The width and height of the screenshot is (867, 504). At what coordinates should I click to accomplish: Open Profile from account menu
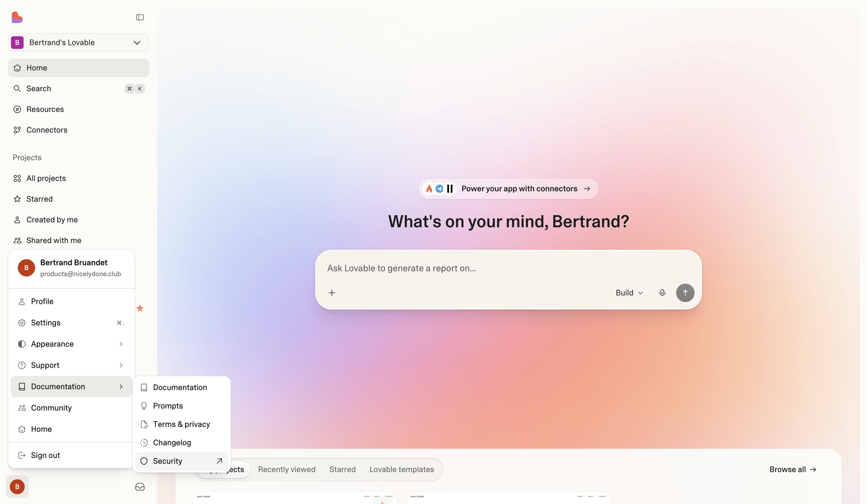(x=72, y=301)
